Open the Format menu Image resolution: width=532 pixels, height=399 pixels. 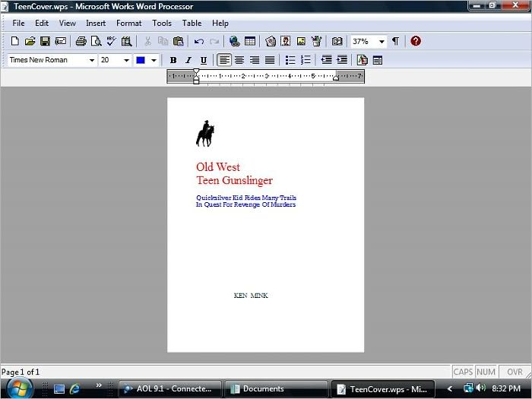tap(128, 23)
